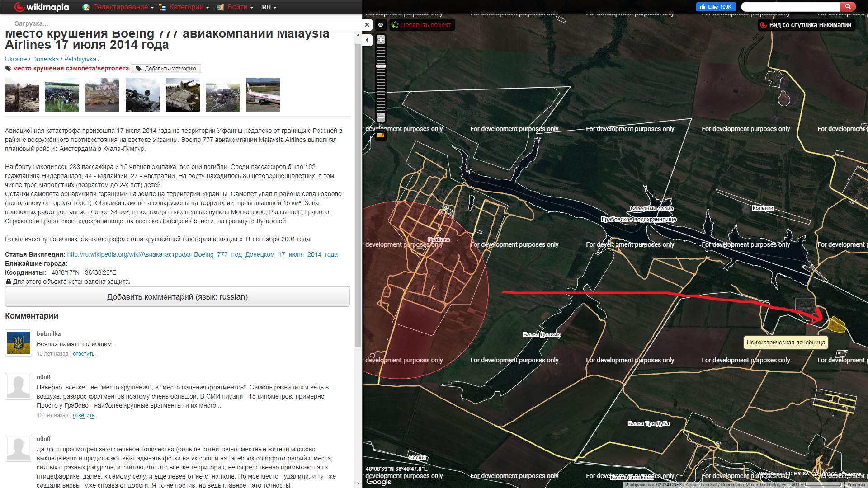Viewport: 868px width, 488px height.
Task: Click Добавить объект button
Action: point(421,25)
